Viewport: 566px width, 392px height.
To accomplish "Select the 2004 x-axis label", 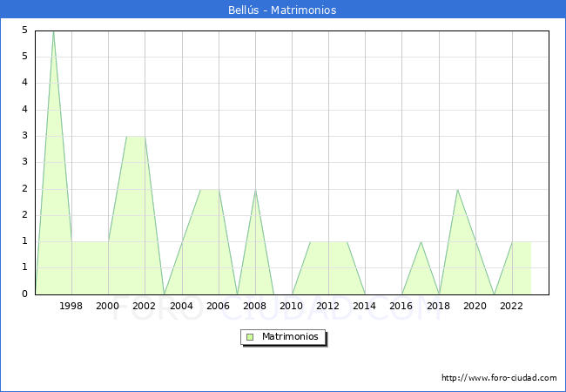I will pyautogui.click(x=181, y=306).
